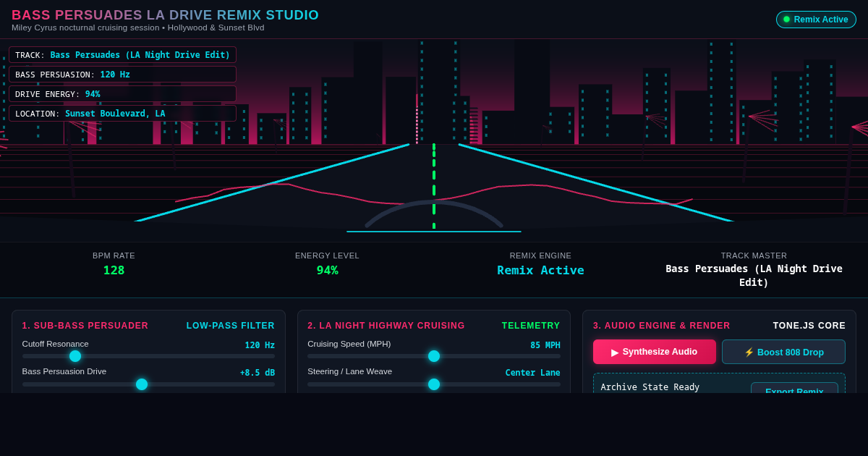This screenshot has width=868, height=456.
Task: Click the Remix Active status badge
Action: click(816, 20)
